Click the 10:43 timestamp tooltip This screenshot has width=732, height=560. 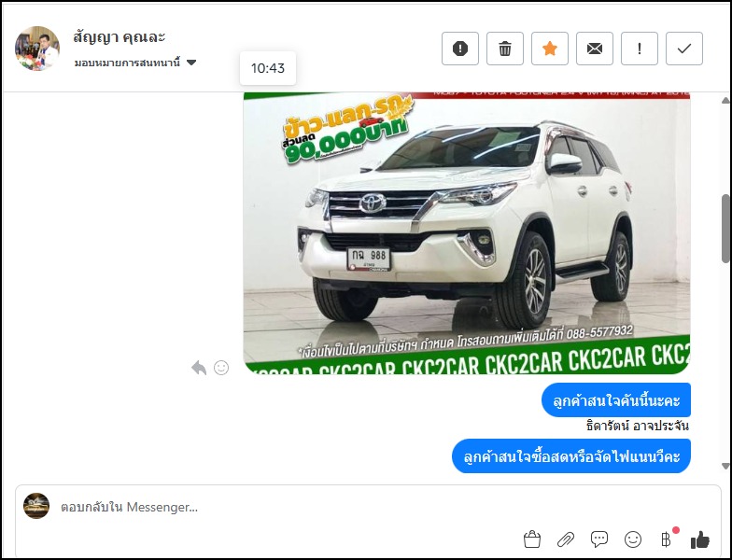pyautogui.click(x=268, y=68)
